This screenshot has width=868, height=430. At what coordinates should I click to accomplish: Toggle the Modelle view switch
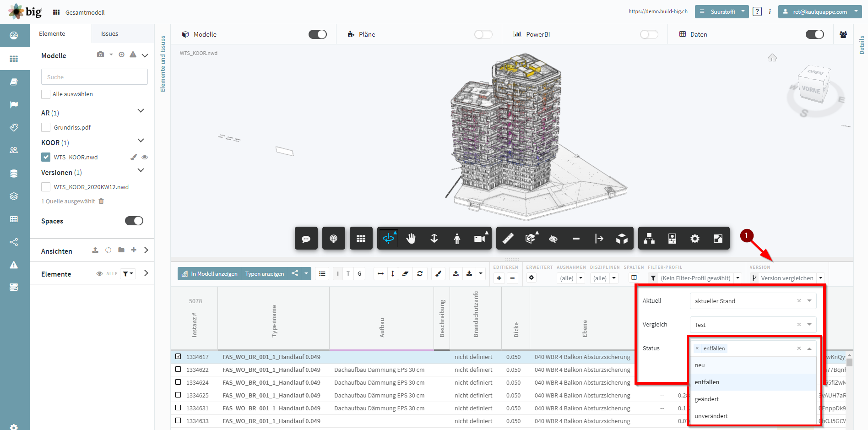click(x=318, y=34)
